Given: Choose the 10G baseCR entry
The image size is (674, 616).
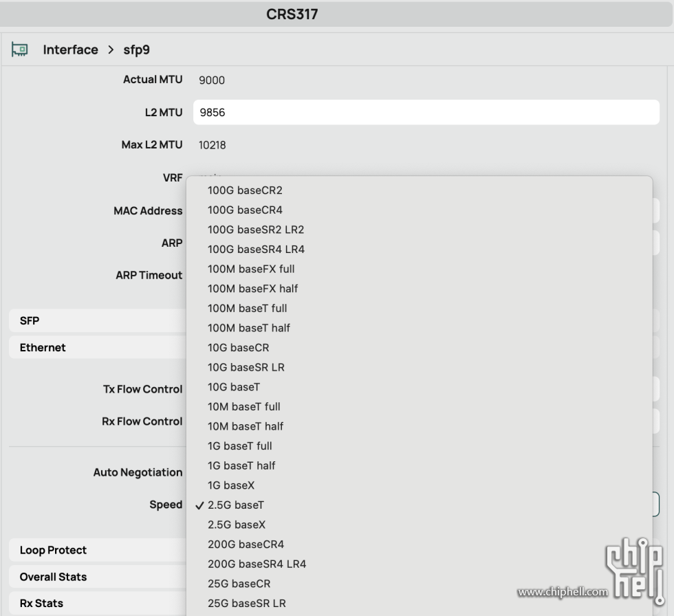Looking at the screenshot, I should tap(239, 348).
